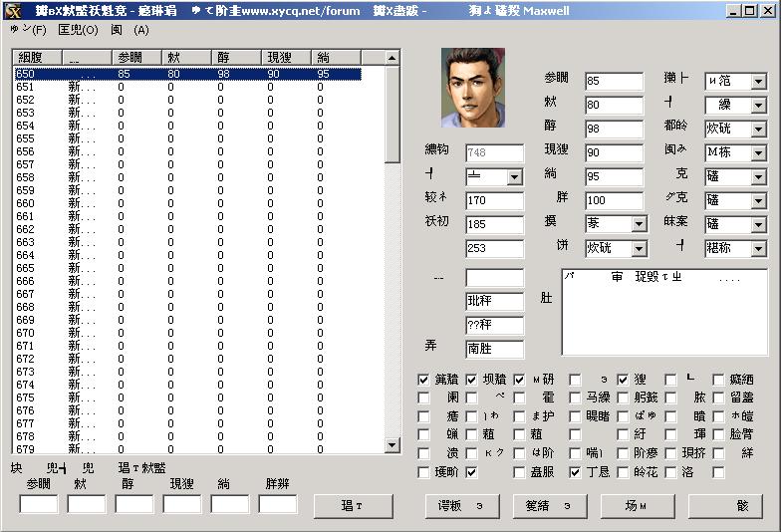Click the list's scroll-down arrow

392,445
